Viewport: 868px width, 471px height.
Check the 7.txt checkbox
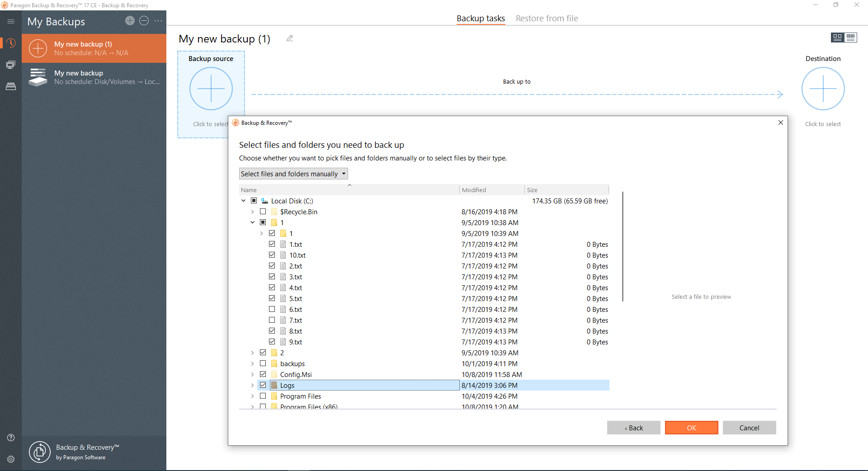pos(272,320)
